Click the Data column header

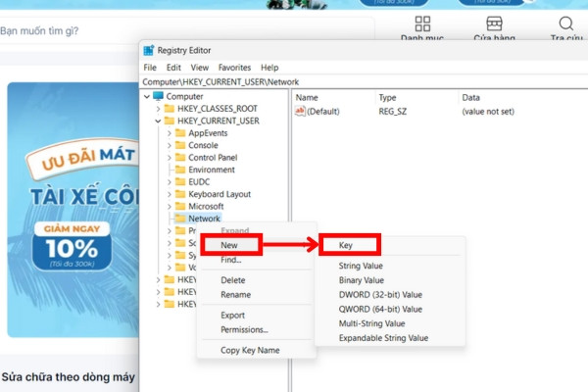pyautogui.click(x=470, y=98)
